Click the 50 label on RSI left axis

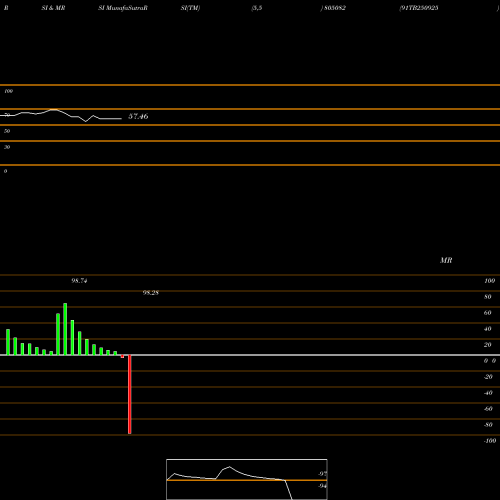7,131
